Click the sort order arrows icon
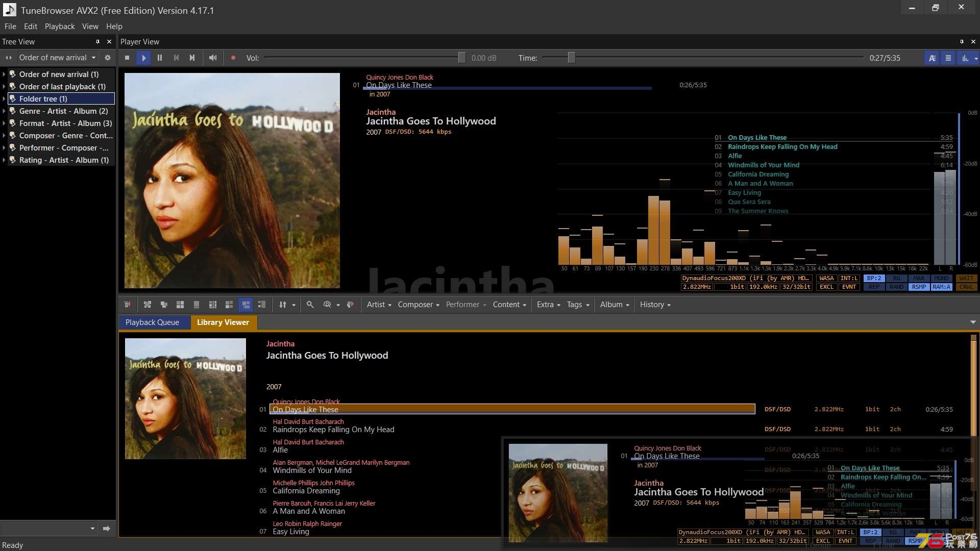 (x=283, y=305)
